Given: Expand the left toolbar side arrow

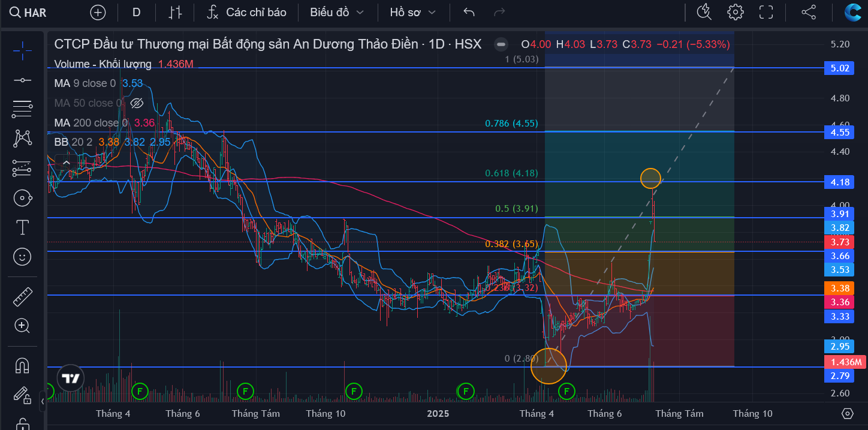Looking at the screenshot, I should click(43, 401).
